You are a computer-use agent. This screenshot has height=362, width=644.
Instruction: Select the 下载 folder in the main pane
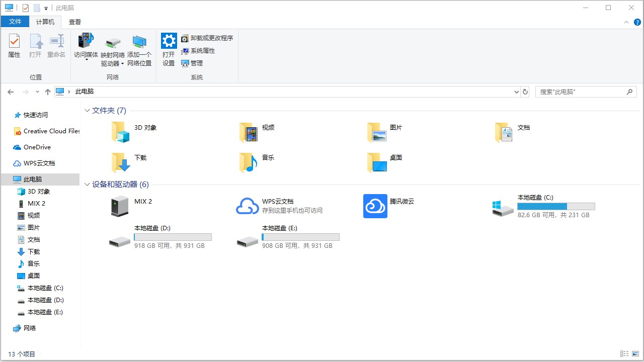tap(129, 162)
